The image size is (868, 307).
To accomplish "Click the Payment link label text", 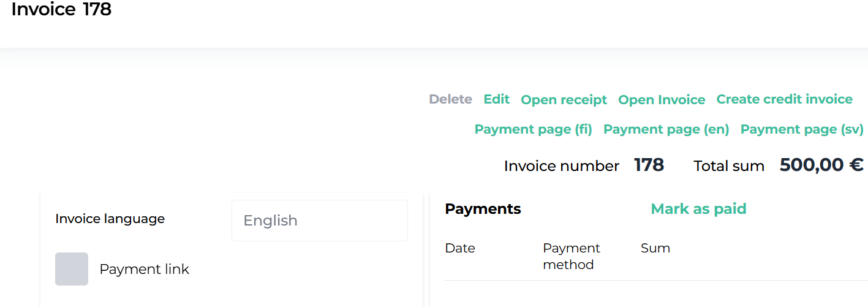I will click(x=145, y=269).
